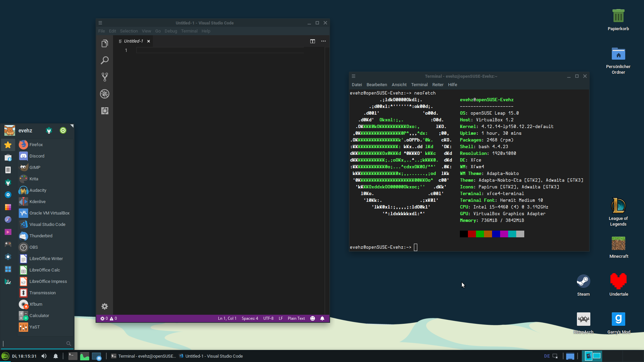644x362 pixels.
Task: Click the menu search input field
Action: 35,343
